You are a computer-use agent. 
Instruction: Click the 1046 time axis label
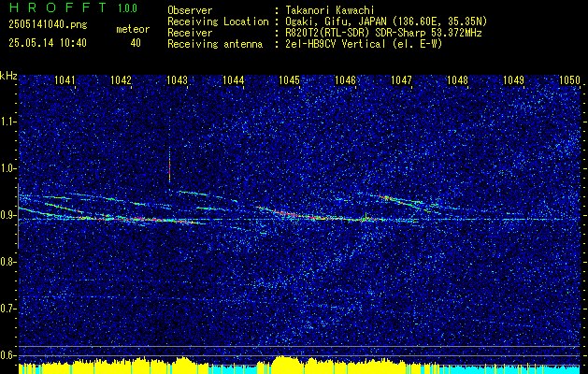pos(345,80)
